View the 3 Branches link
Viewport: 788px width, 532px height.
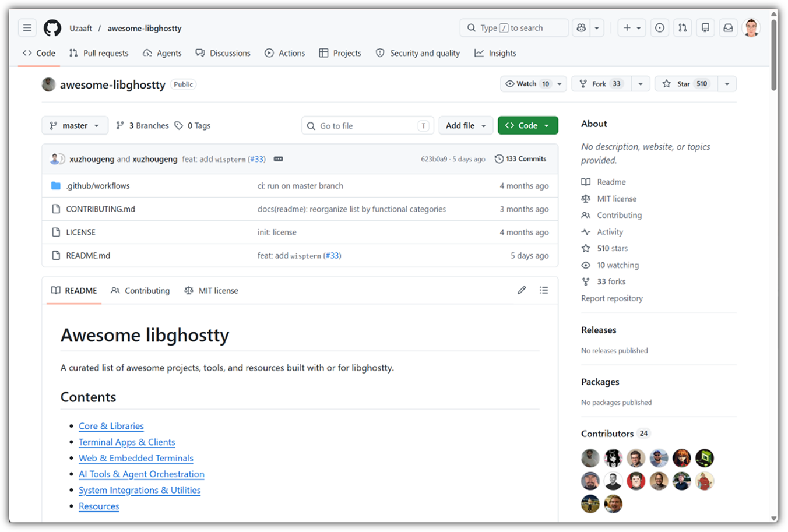click(143, 125)
